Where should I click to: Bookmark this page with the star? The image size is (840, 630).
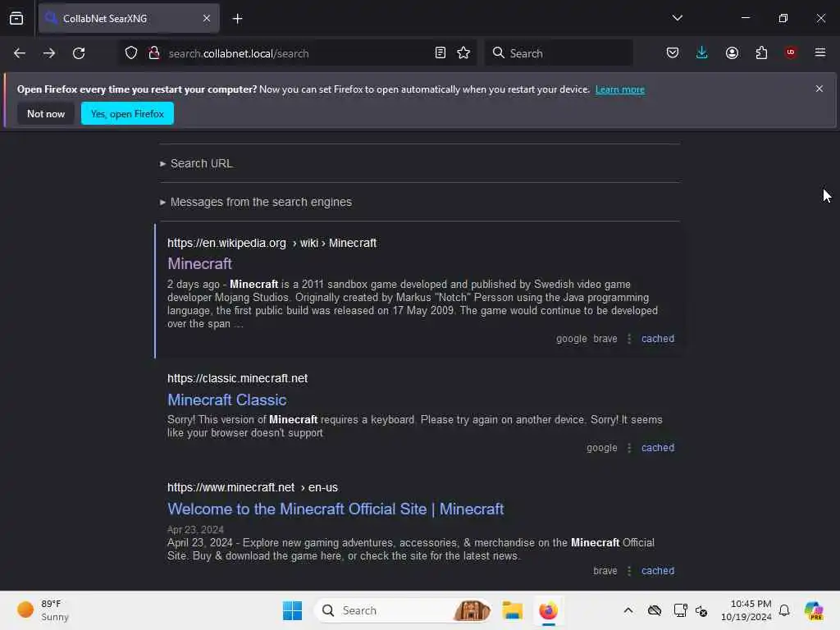pyautogui.click(x=463, y=52)
